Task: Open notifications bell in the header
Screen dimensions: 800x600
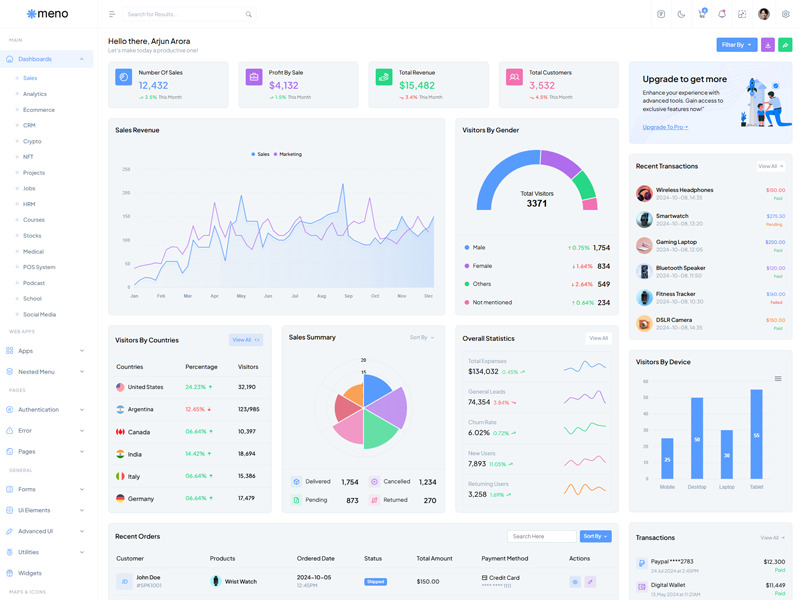Action: tap(722, 14)
